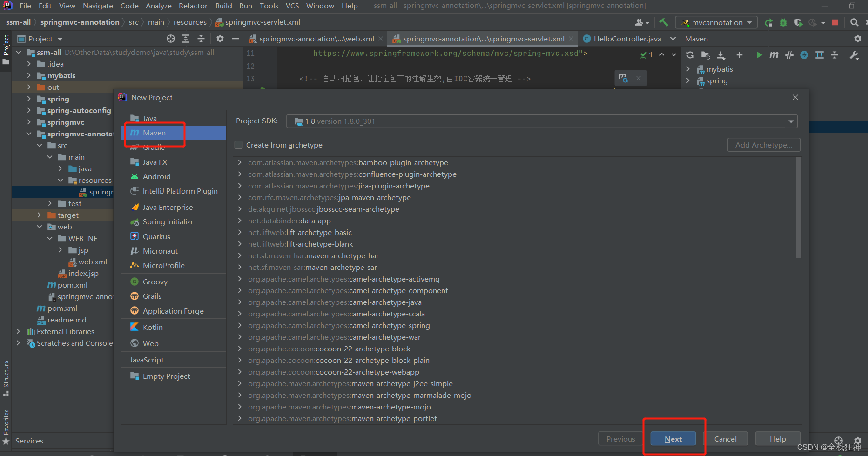Viewport: 868px width, 456px height.
Task: Open the VCS menu
Action: [292, 6]
